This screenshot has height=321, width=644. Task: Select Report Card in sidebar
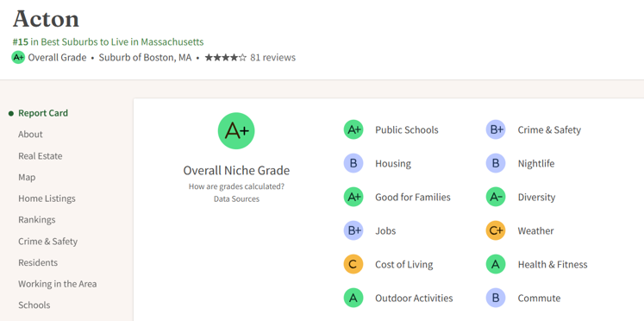[x=43, y=113]
